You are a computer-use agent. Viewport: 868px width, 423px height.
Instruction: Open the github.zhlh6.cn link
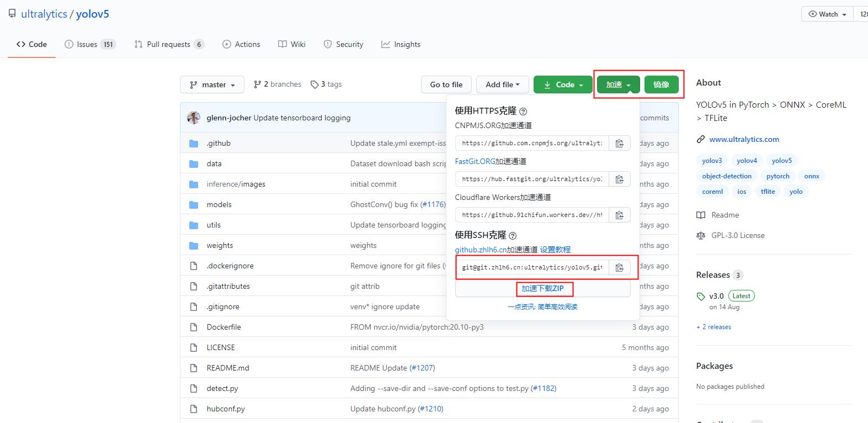[481, 250]
